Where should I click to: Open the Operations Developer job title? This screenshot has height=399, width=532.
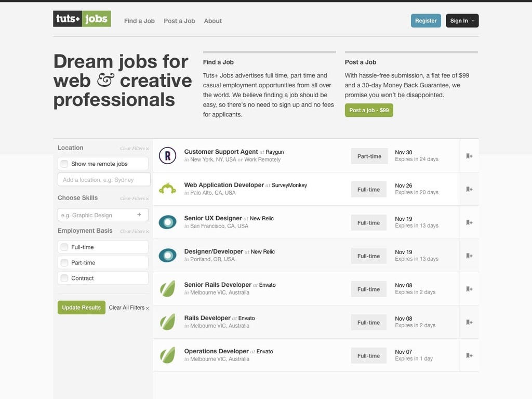pos(217,351)
